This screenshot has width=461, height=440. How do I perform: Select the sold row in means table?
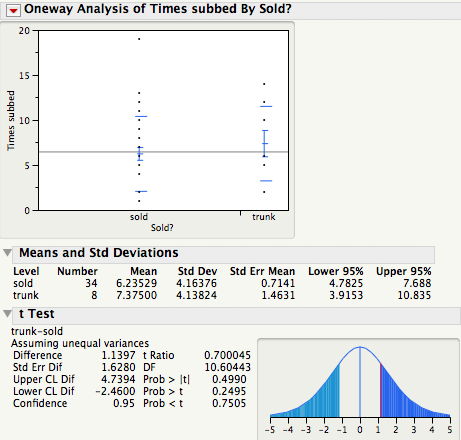point(222,283)
